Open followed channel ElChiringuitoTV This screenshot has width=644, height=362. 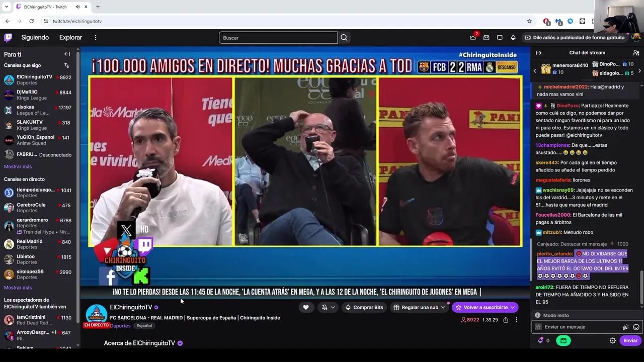pyautogui.click(x=38, y=80)
